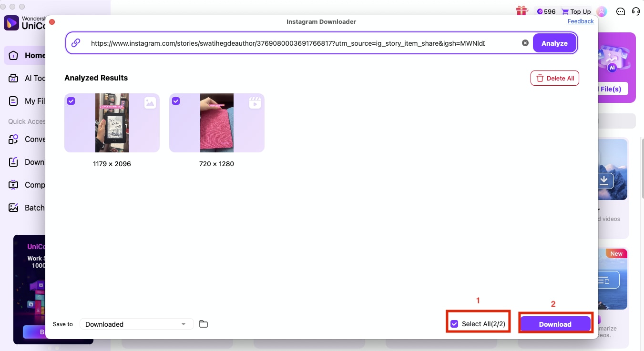644x351 pixels.
Task: Uncheck the 1179 x 2096 image result
Action: [71, 101]
